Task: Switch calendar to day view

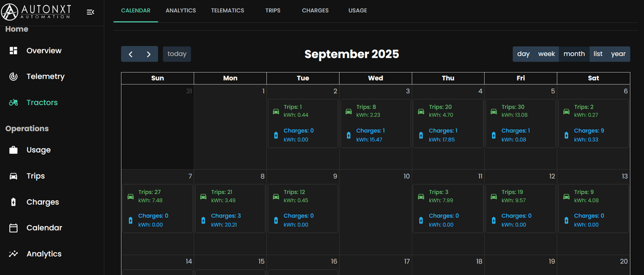Action: tap(523, 54)
